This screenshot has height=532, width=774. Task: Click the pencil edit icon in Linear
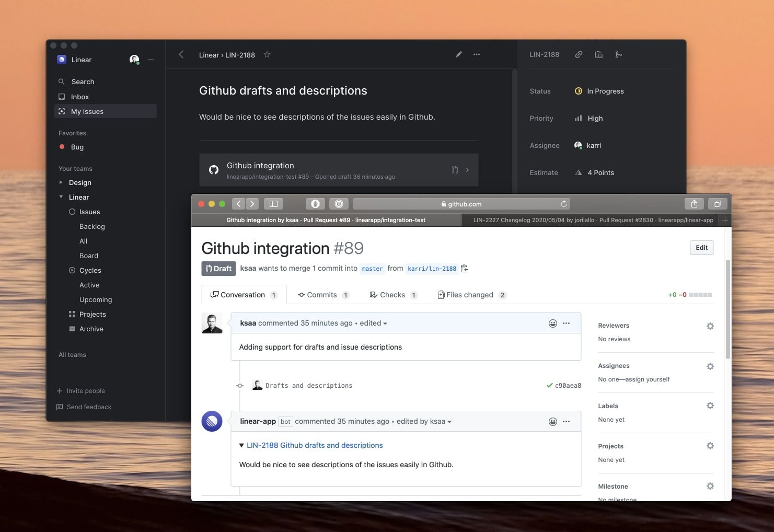pos(459,54)
